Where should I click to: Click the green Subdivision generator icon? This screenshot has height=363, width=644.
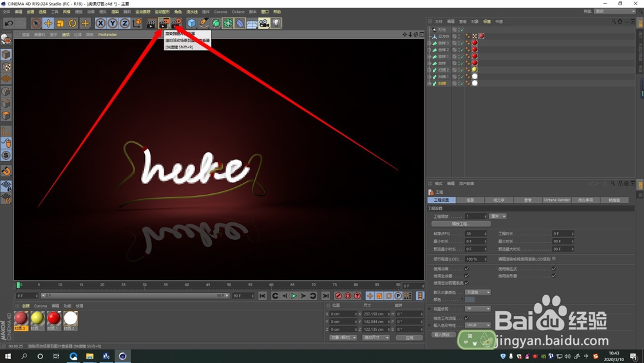[216, 23]
